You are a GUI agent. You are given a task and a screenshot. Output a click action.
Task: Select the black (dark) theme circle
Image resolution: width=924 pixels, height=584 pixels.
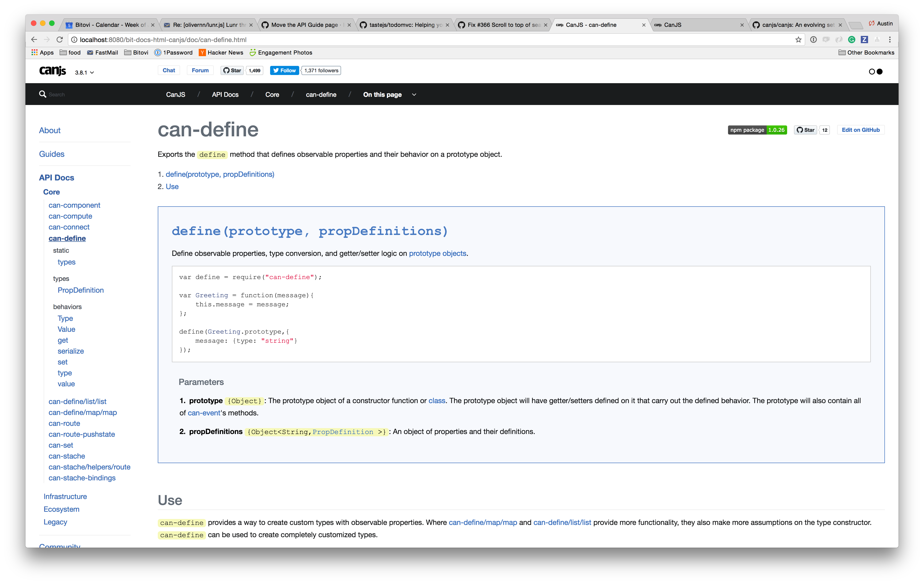tap(880, 72)
